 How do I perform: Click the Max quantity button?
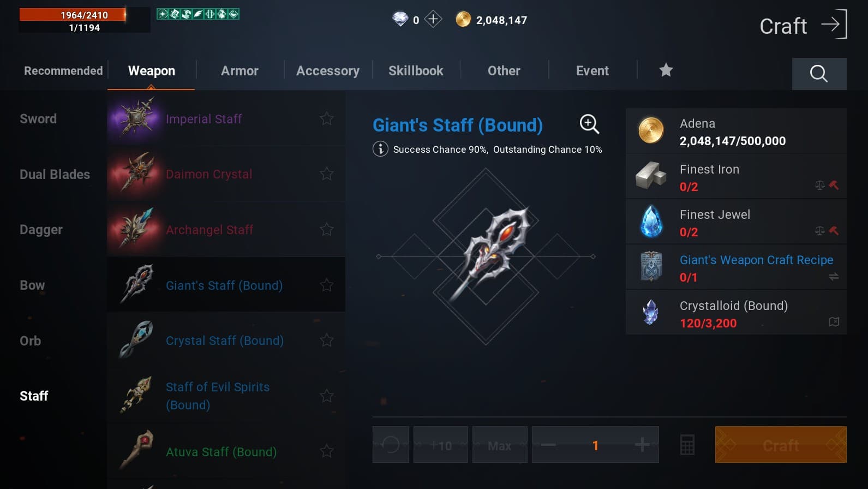pos(500,445)
